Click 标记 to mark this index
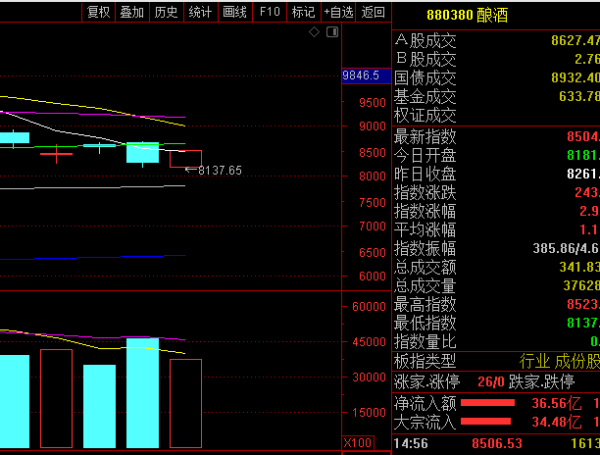The image size is (600, 455). click(302, 12)
